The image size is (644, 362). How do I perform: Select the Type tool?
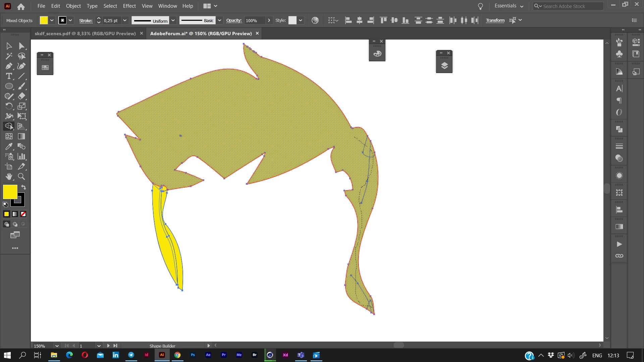click(9, 76)
